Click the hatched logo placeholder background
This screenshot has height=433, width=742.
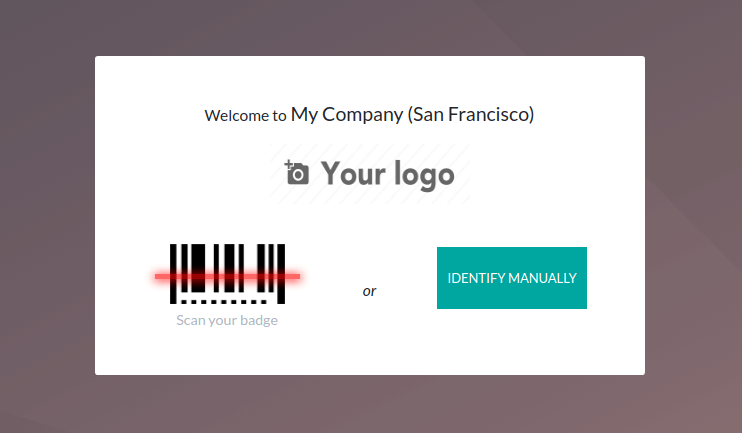click(x=370, y=174)
